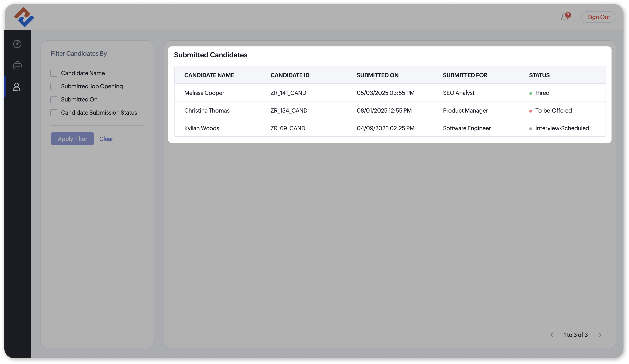This screenshot has height=364, width=629.
Task: Select the Christina Thomas candidate row
Action: pyautogui.click(x=207, y=111)
